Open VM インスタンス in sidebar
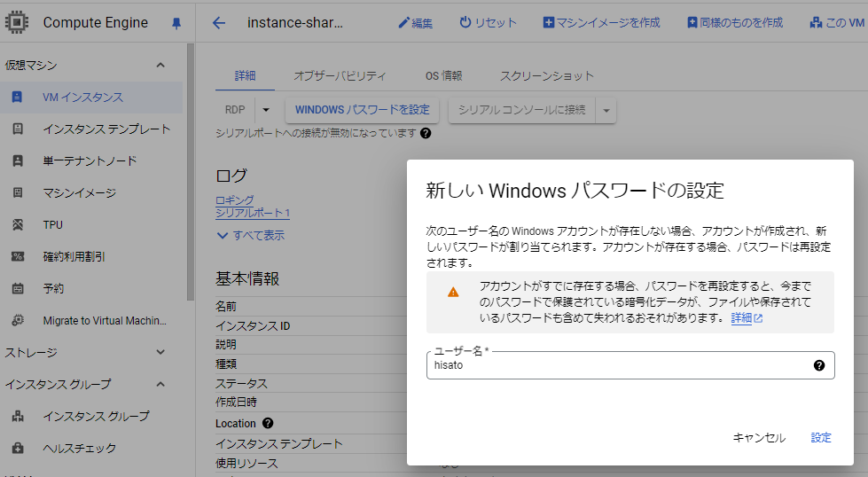 pyautogui.click(x=82, y=98)
